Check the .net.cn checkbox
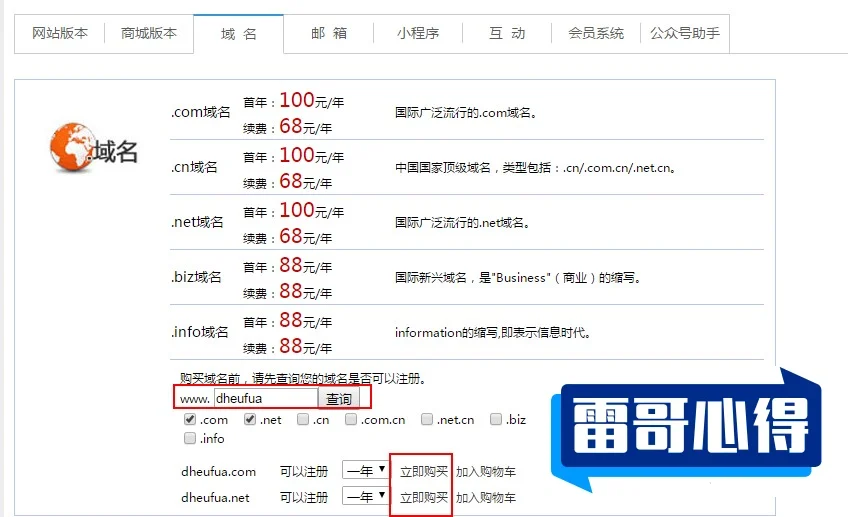848x517 pixels. [x=427, y=419]
